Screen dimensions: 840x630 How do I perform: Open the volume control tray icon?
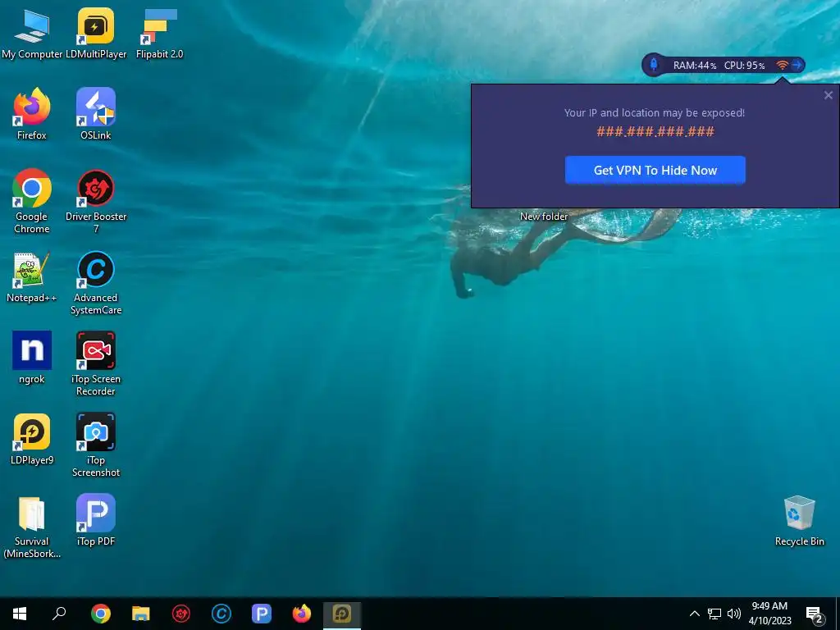pyautogui.click(x=734, y=614)
